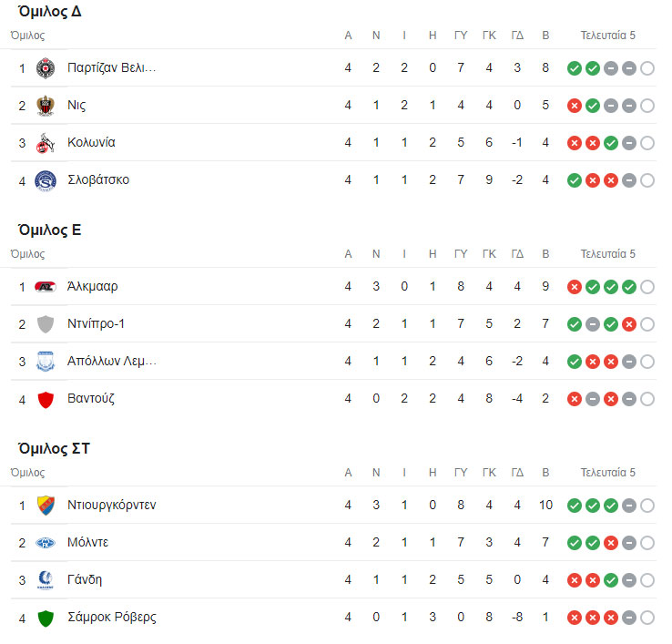Screen dimensions: 672x644
Task: Click the Τελευταία 5 header in Όμιλος Ε
Action: (608, 254)
